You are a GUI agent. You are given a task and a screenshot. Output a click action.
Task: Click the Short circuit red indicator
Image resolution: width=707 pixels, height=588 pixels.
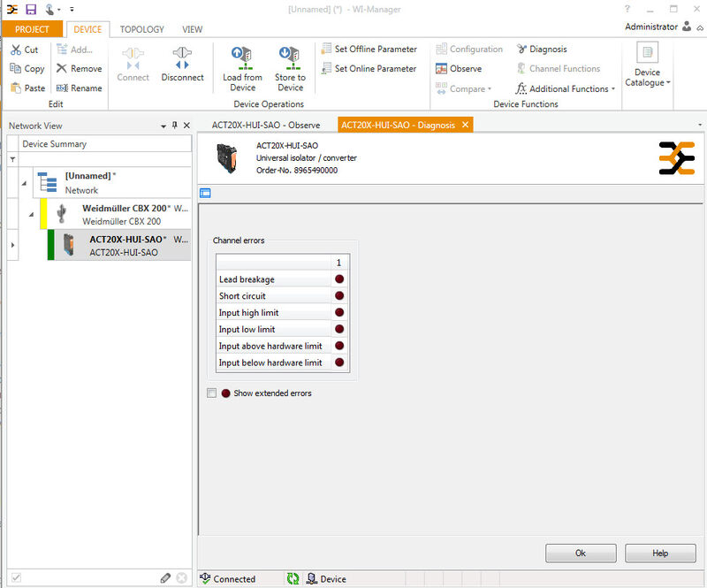click(338, 296)
